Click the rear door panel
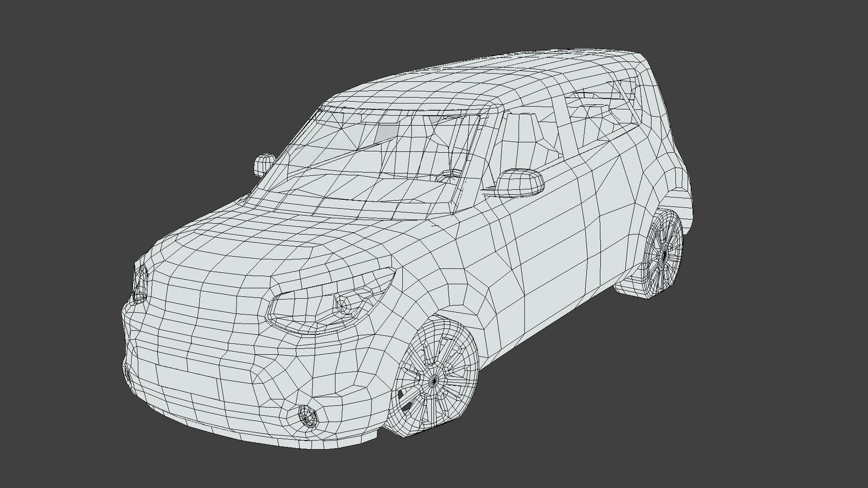Image resolution: width=868 pixels, height=488 pixels. (x=608, y=208)
